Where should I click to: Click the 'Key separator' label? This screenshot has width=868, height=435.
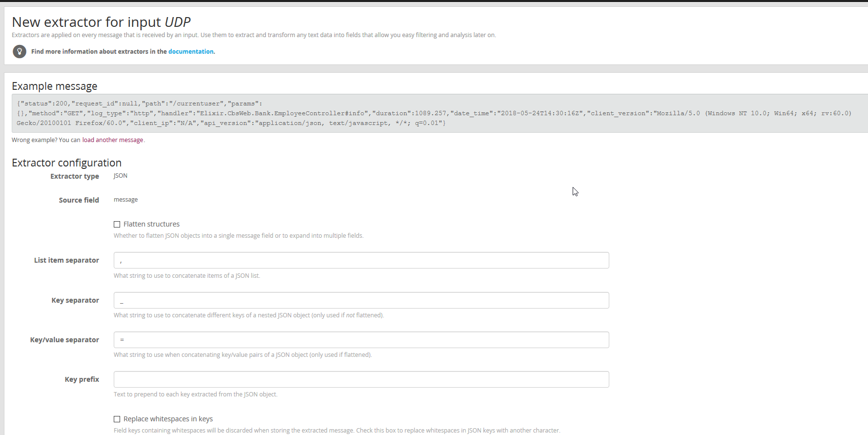(x=75, y=300)
